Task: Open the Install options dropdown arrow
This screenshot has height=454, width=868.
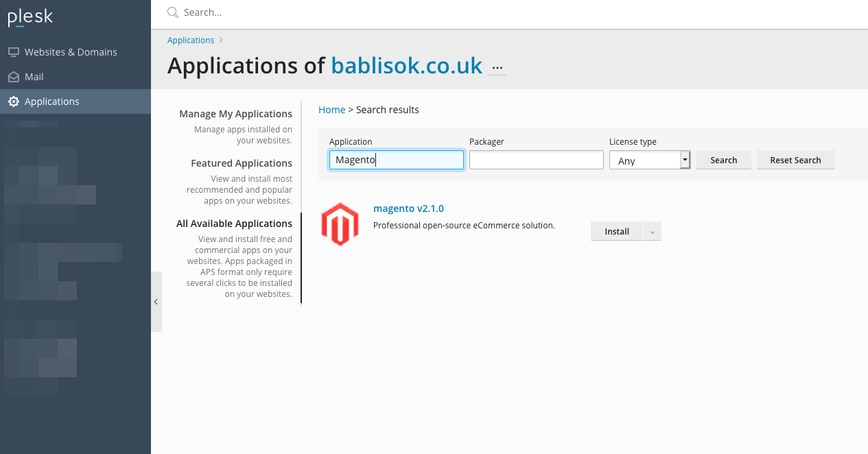Action: pyautogui.click(x=652, y=232)
